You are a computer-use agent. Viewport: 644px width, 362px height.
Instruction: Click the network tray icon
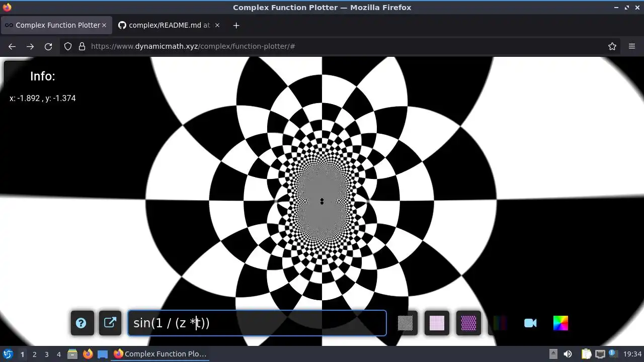tap(600, 354)
